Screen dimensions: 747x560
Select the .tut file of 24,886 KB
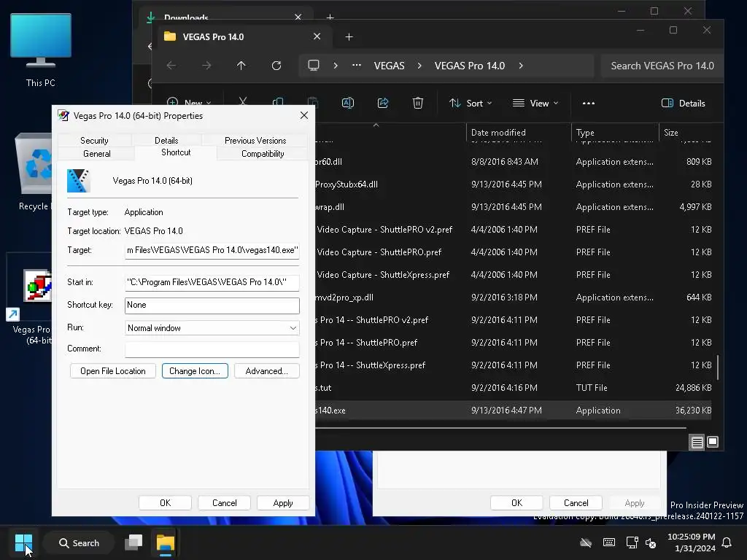click(513, 388)
